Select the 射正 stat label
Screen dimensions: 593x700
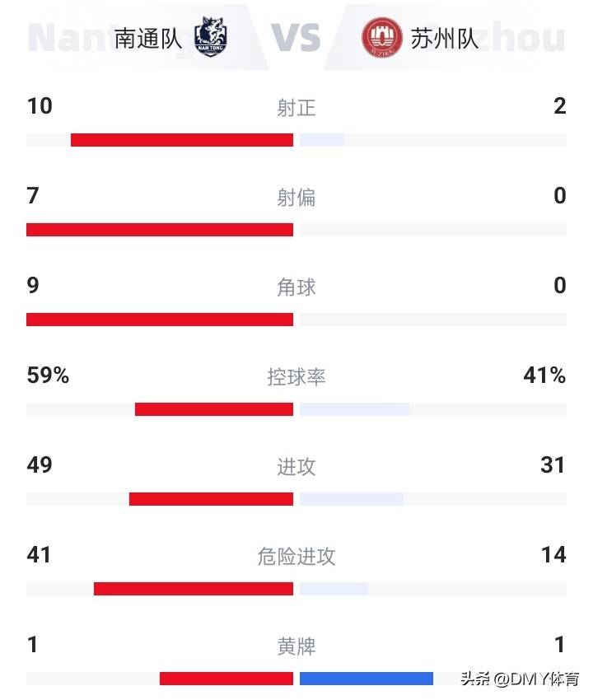(x=296, y=108)
